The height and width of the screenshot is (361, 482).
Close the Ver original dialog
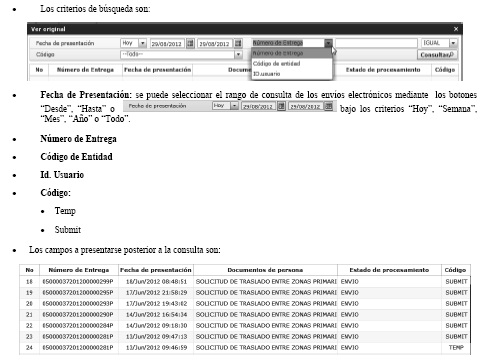pyautogui.click(x=456, y=29)
